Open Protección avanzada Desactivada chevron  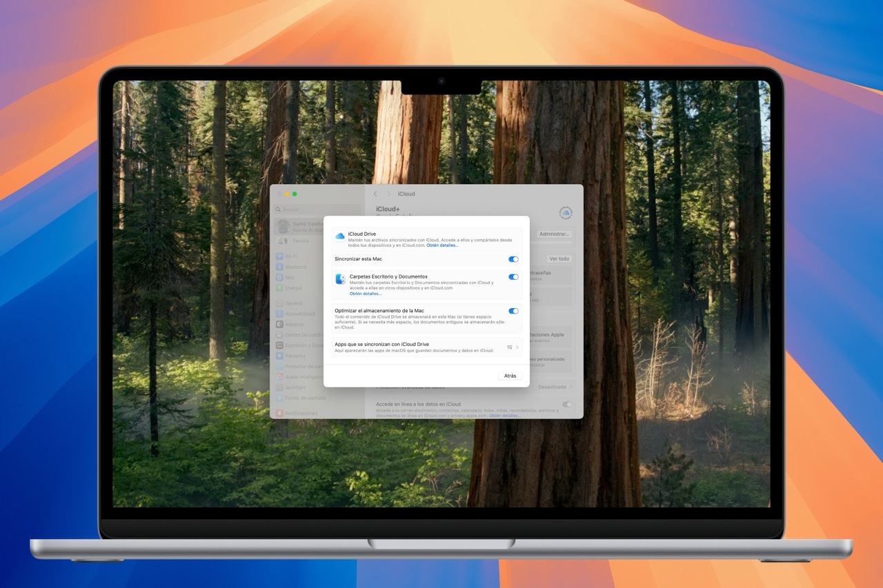click(571, 387)
